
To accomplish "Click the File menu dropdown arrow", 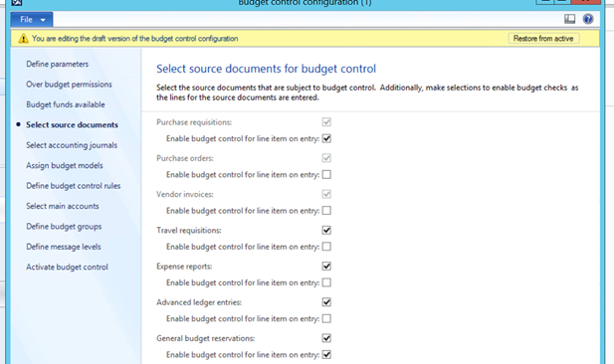I will (x=43, y=20).
